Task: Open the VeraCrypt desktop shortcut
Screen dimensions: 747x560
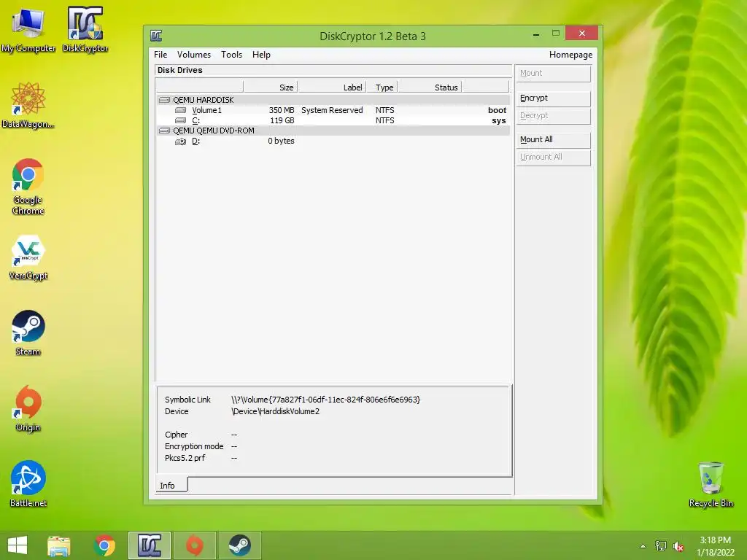Action: click(28, 257)
